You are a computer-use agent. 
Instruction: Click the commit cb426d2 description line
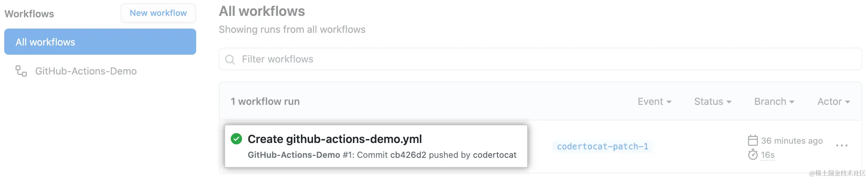[382, 155]
